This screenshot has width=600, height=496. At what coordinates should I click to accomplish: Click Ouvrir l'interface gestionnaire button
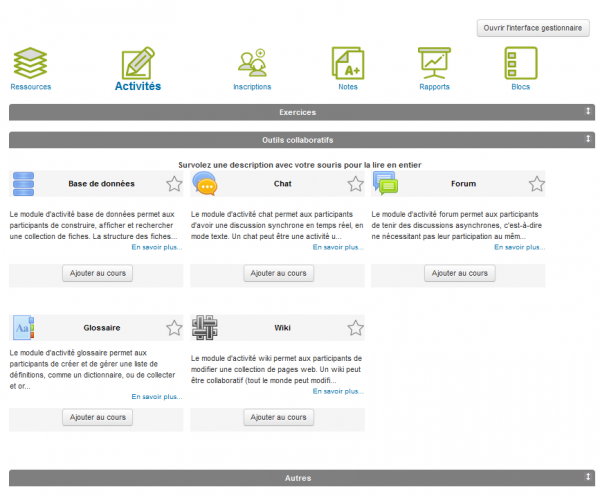coord(532,28)
